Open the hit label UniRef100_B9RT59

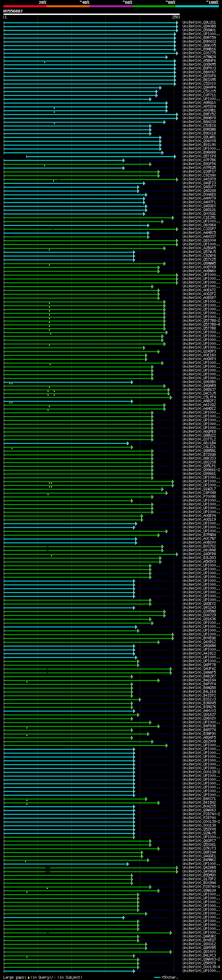199,38
